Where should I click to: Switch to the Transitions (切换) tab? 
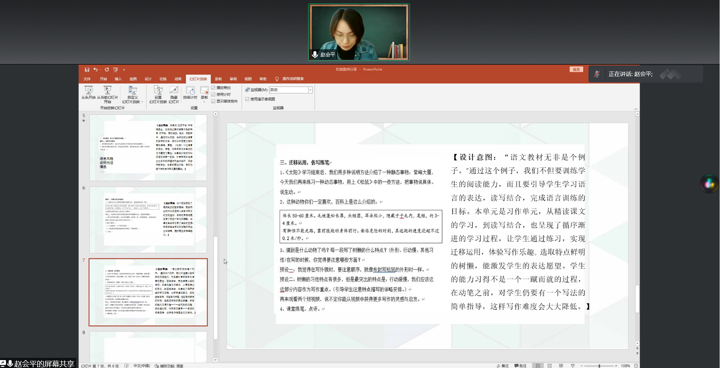pyautogui.click(x=163, y=79)
